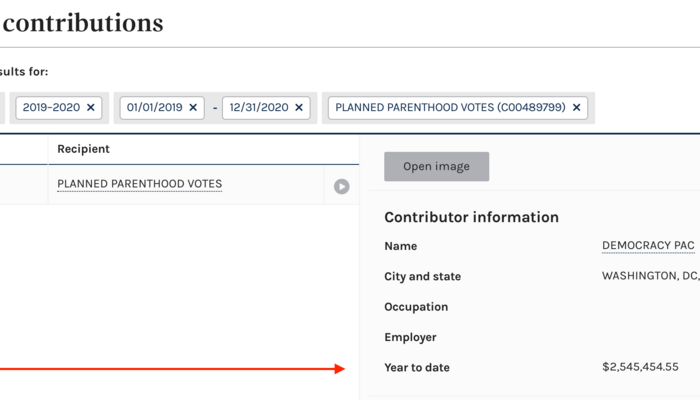Image resolution: width=700 pixels, height=400 pixels.
Task: Sort by the Recipient column header
Action: click(x=83, y=149)
